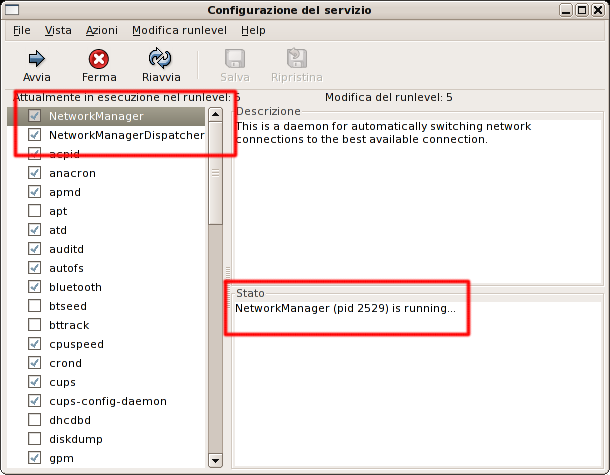Open the File menu
This screenshot has height=475, width=610.
click(22, 31)
